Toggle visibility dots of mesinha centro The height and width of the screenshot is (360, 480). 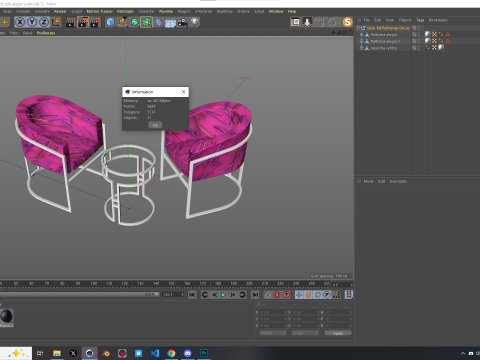click(419, 48)
